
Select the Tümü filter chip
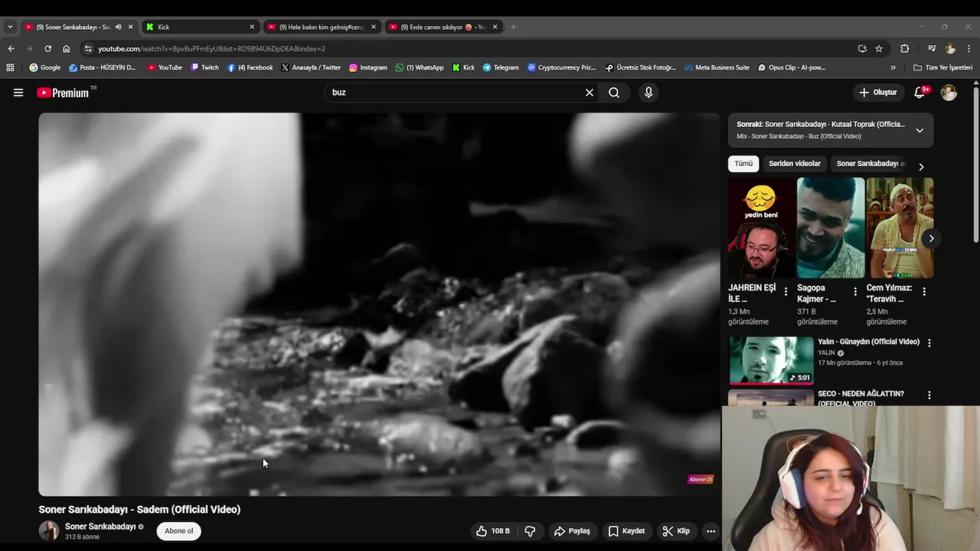[x=743, y=164]
